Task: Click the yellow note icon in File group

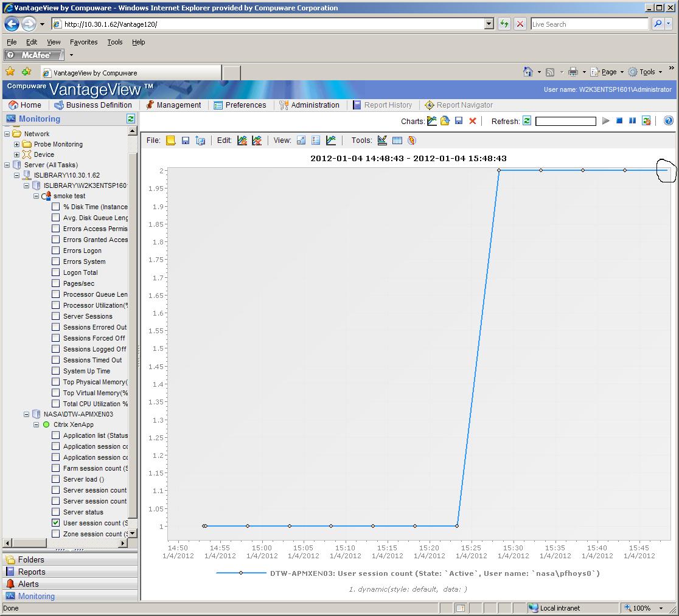Action: pyautogui.click(x=170, y=140)
